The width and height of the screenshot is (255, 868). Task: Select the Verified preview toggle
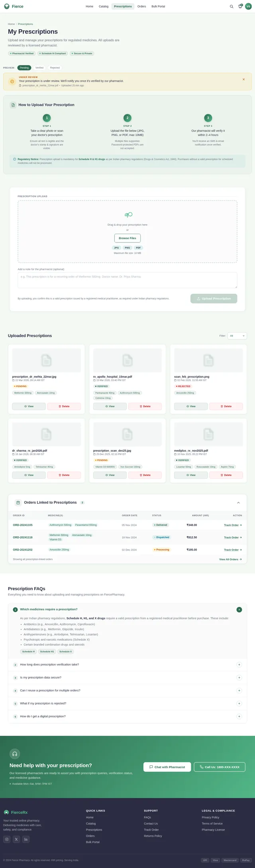pyautogui.click(x=39, y=68)
